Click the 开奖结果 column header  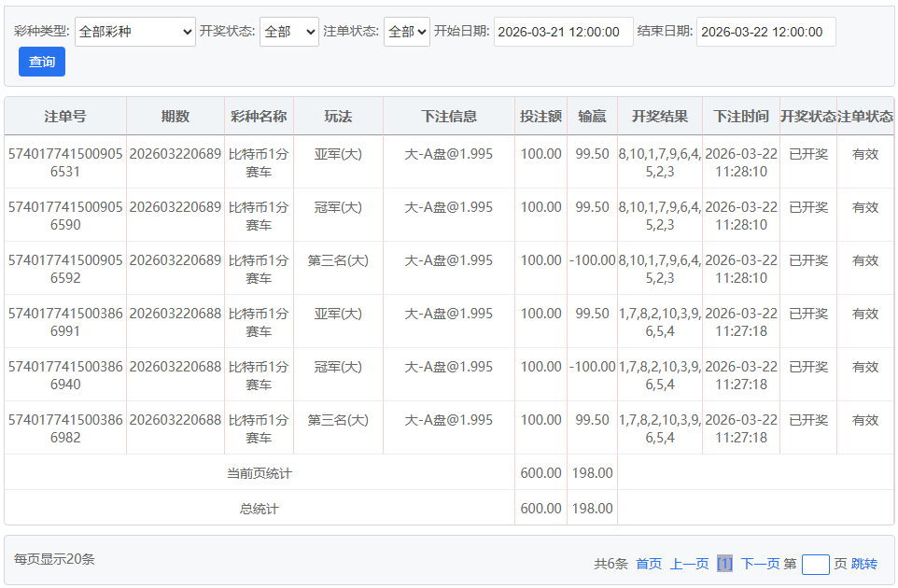coord(660,117)
